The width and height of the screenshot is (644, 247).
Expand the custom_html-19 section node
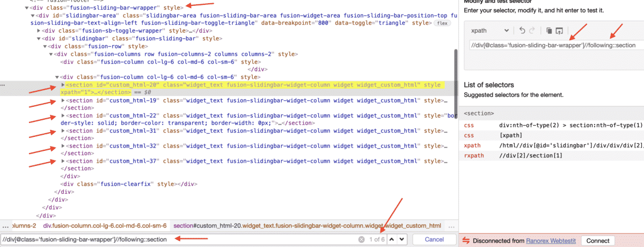63,100
